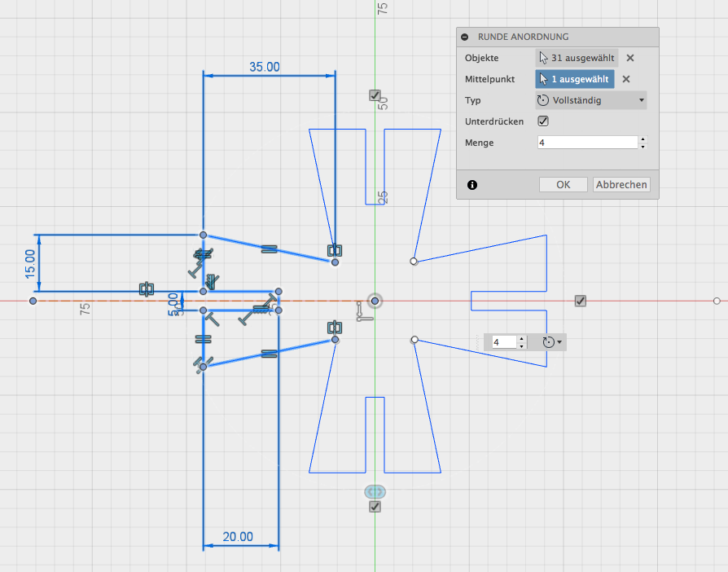The image size is (728, 572).
Task: Click the right shape's upper-left open point
Action: click(x=414, y=262)
